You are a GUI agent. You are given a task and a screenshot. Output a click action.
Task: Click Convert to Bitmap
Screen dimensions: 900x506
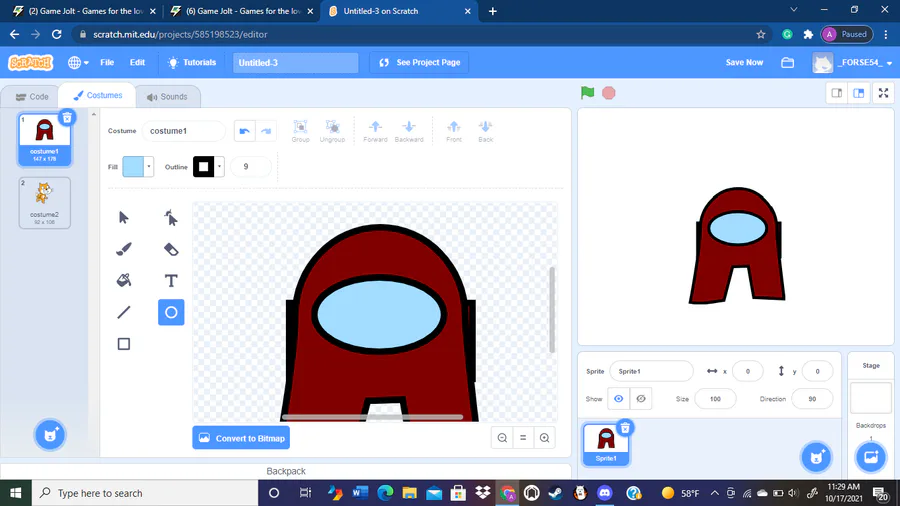coord(241,438)
